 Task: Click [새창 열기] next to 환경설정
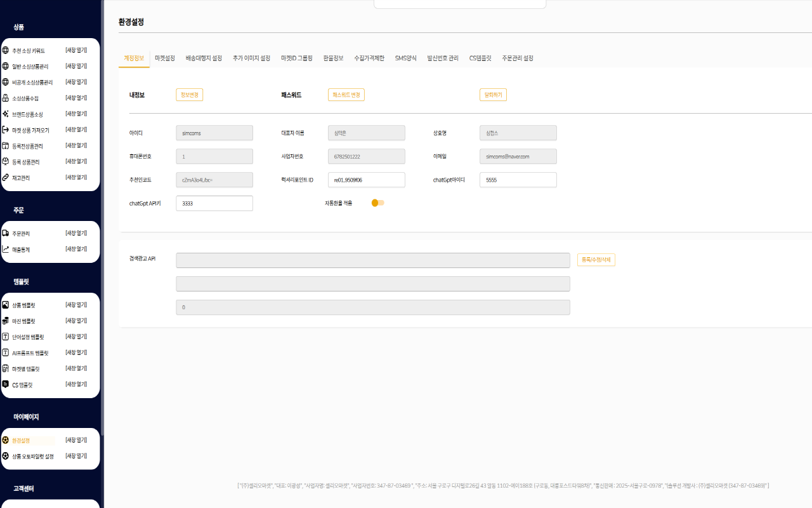pyautogui.click(x=76, y=440)
